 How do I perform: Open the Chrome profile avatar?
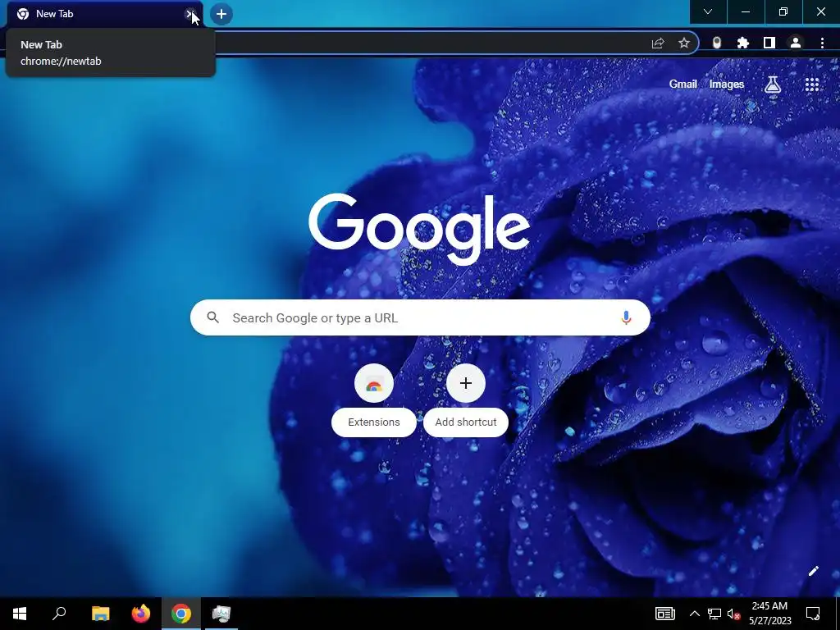click(x=796, y=43)
